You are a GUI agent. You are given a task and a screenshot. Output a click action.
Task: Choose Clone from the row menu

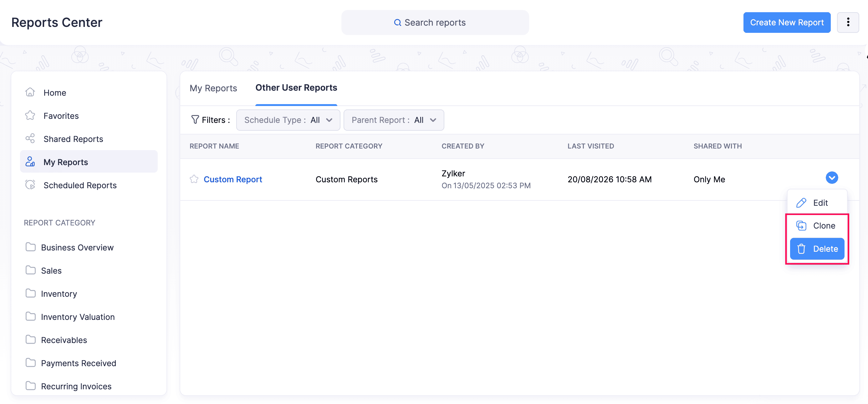tap(817, 225)
